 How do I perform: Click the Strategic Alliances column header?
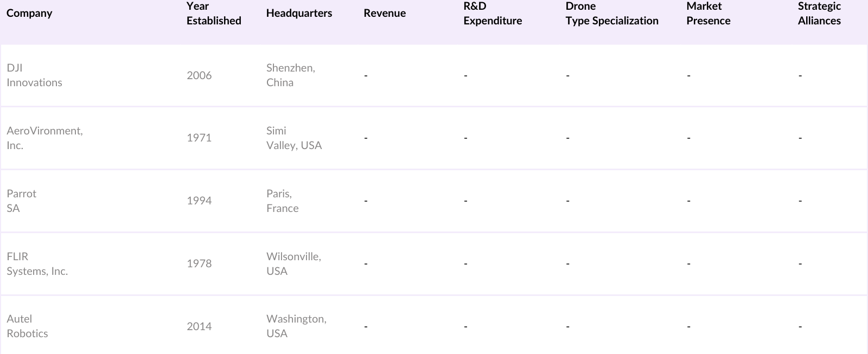pyautogui.click(x=819, y=14)
